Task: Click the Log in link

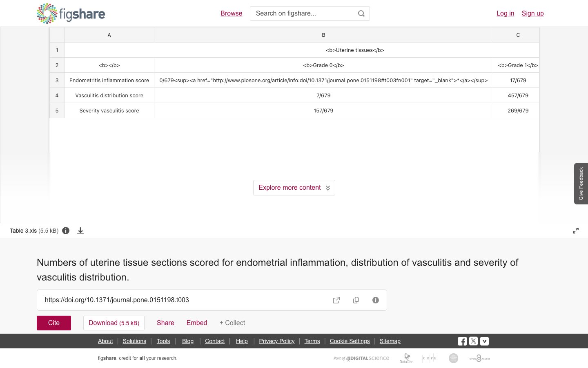Action: pyautogui.click(x=505, y=13)
